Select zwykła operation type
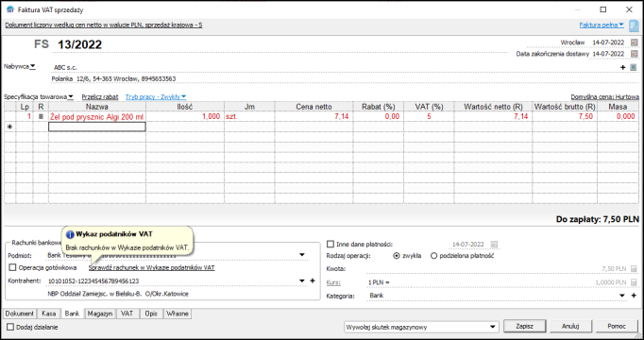Viewport: 644px width, 340px height. click(397, 256)
